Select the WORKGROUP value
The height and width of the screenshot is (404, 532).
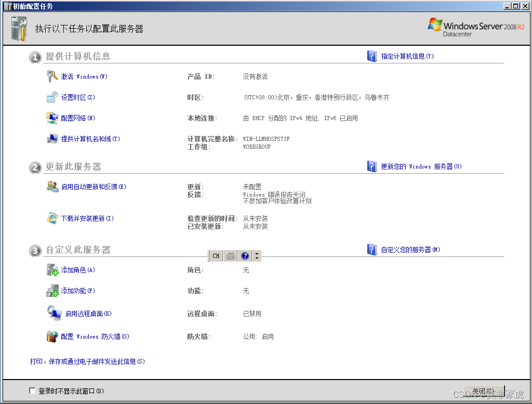[257, 147]
